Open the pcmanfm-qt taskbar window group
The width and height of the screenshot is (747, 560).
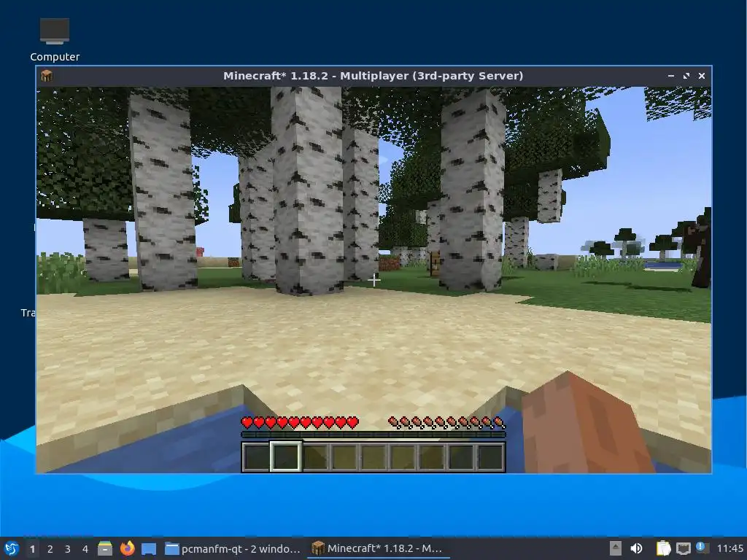[233, 548]
